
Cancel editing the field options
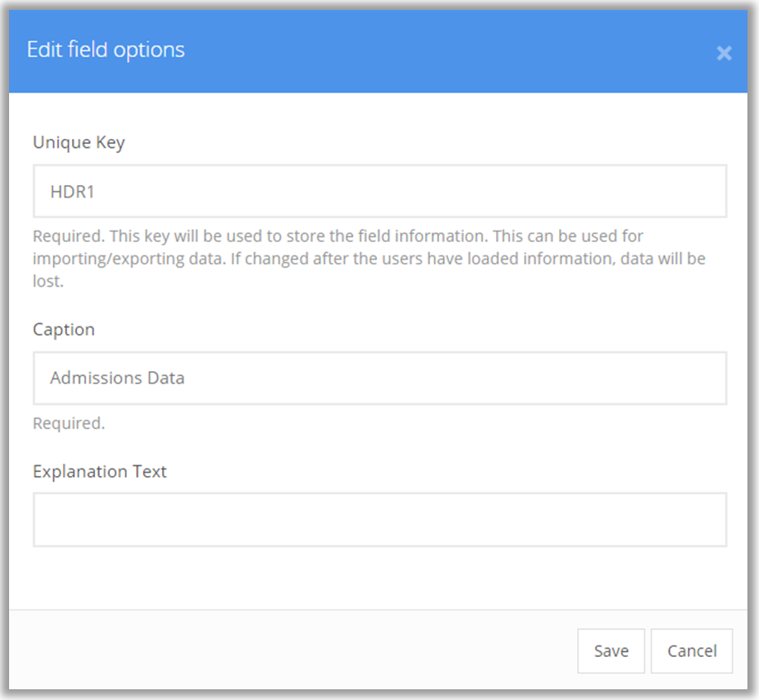point(691,651)
